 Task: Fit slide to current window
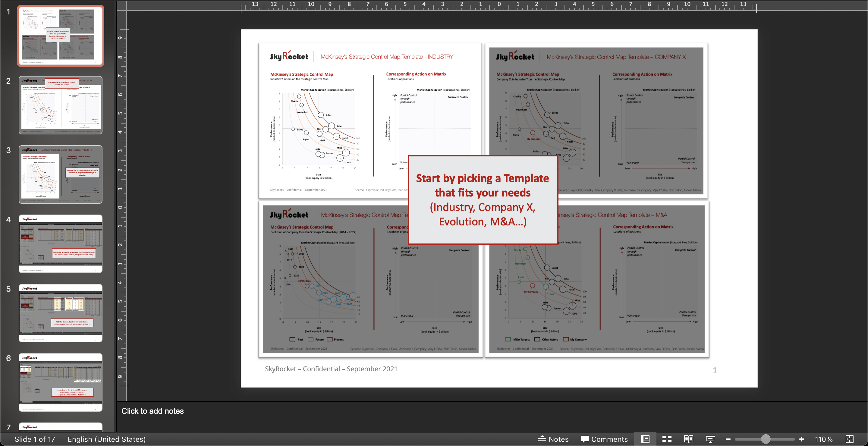pyautogui.click(x=850, y=439)
